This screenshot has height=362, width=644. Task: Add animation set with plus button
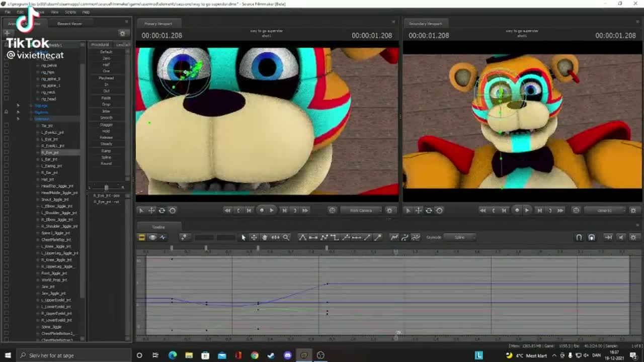(x=7, y=33)
